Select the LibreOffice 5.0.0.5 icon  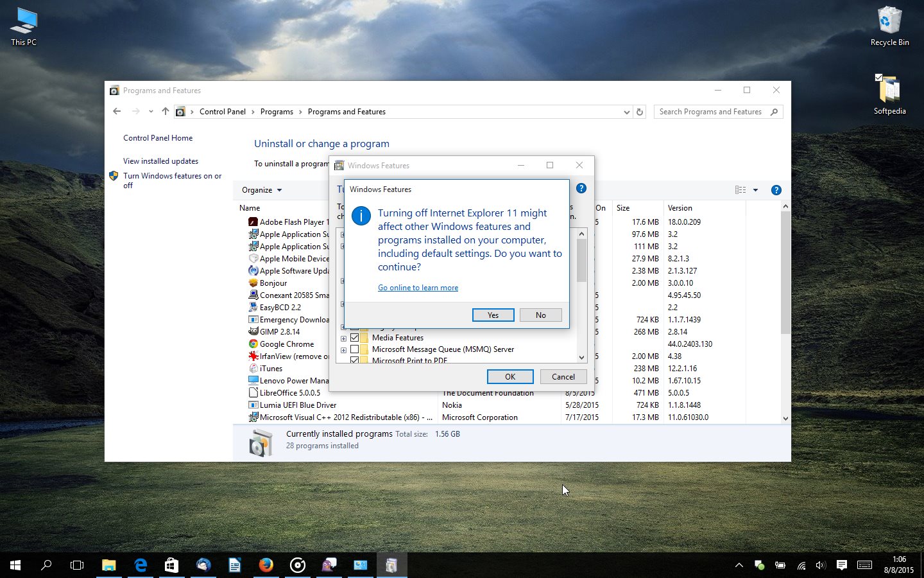[x=253, y=392]
